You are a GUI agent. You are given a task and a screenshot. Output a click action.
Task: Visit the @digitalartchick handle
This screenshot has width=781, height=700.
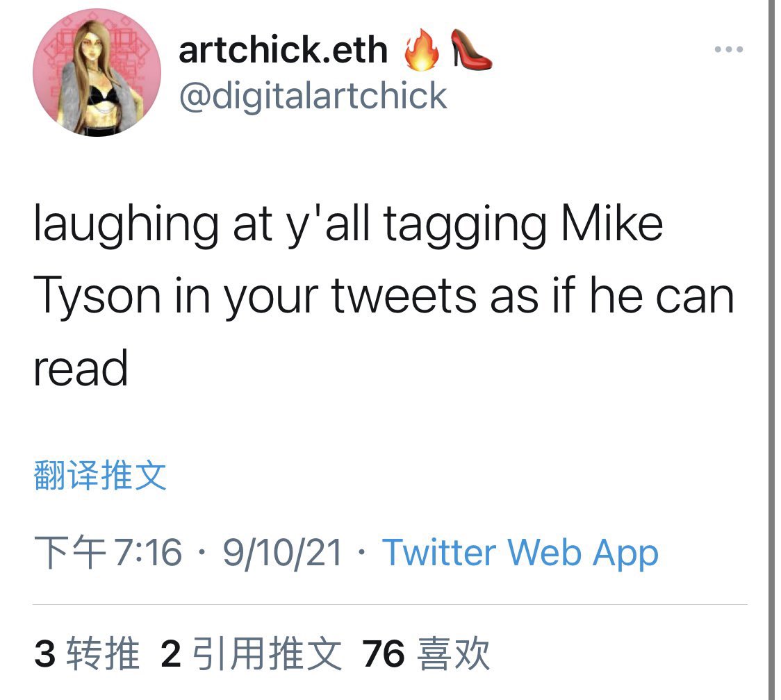(x=313, y=96)
